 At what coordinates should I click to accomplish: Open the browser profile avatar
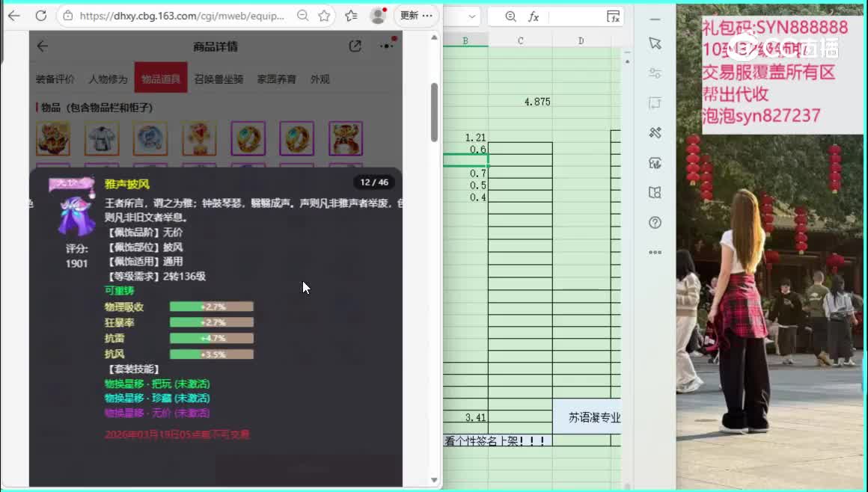point(378,16)
